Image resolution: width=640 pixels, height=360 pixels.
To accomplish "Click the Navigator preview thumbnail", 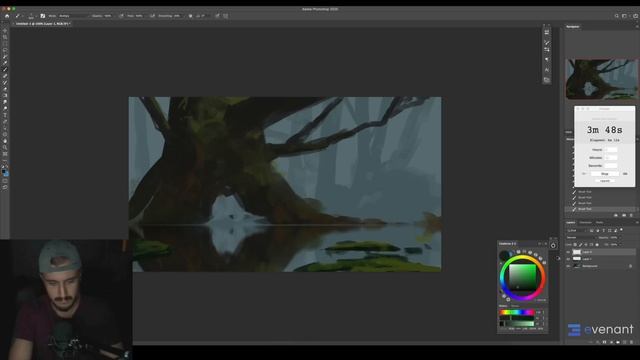I will click(x=601, y=79).
